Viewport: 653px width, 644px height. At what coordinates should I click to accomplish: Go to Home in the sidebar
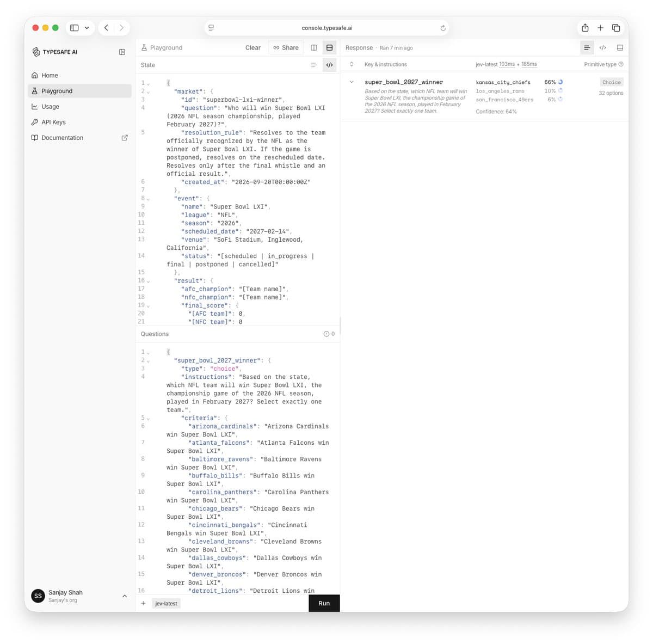pyautogui.click(x=79, y=75)
